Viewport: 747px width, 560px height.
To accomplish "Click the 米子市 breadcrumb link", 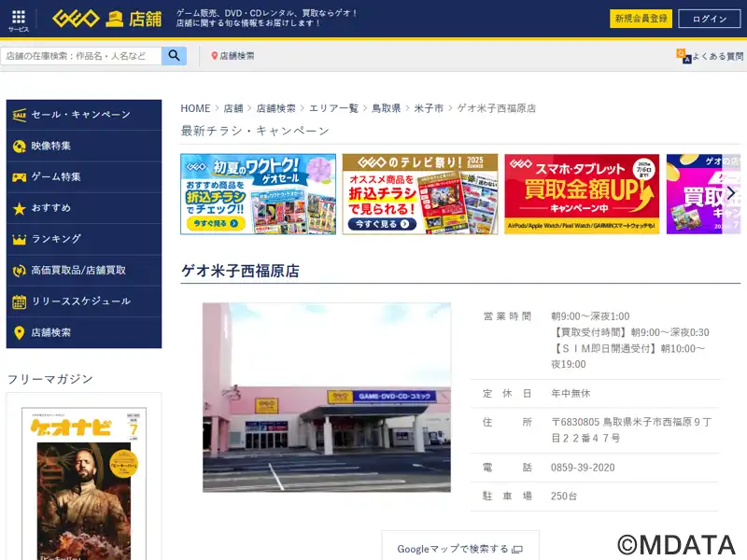I will (x=429, y=108).
